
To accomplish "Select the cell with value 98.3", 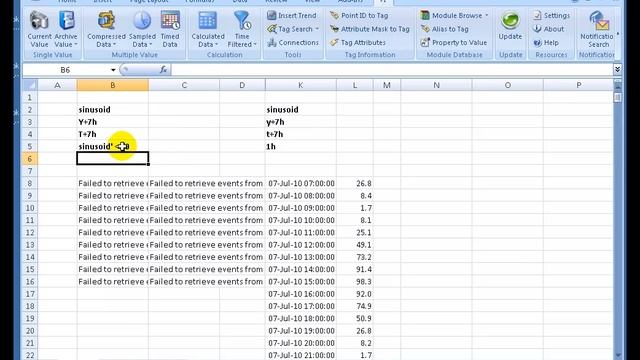I will [x=355, y=282].
